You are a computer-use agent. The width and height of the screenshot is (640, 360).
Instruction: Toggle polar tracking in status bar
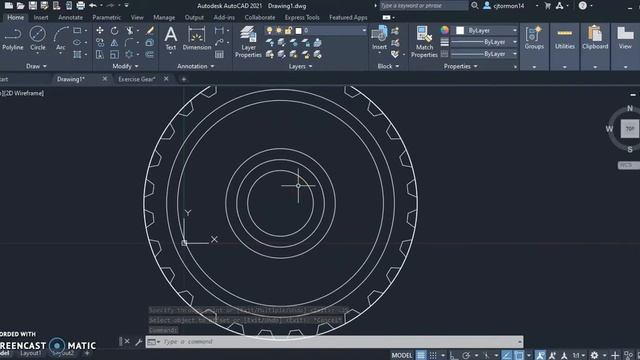pos(466,355)
